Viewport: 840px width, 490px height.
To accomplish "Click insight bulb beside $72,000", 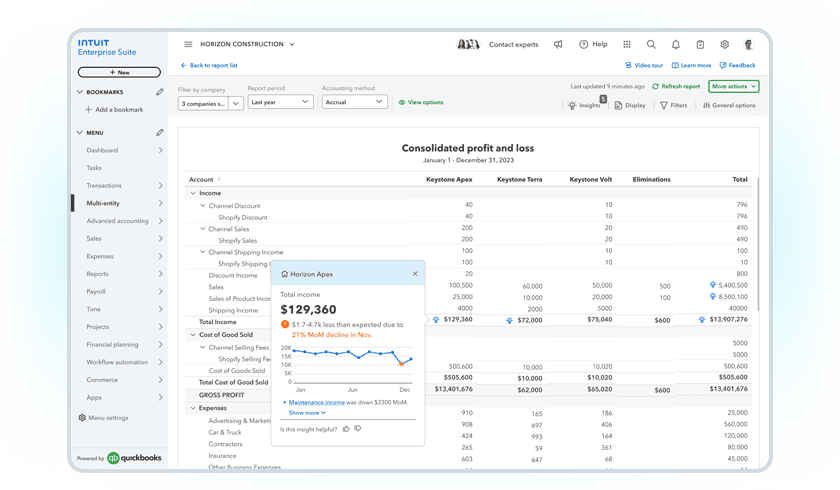I will tap(509, 320).
